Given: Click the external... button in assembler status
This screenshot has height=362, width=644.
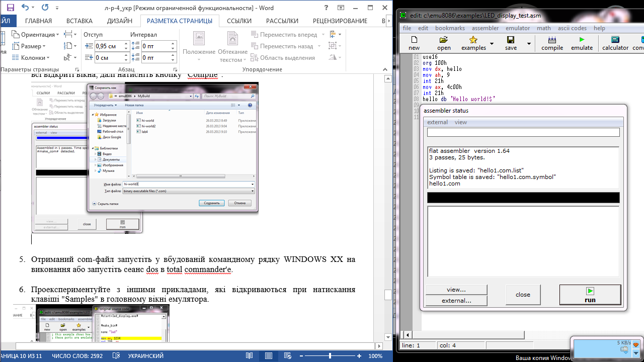Looking at the screenshot, I should point(456,301).
